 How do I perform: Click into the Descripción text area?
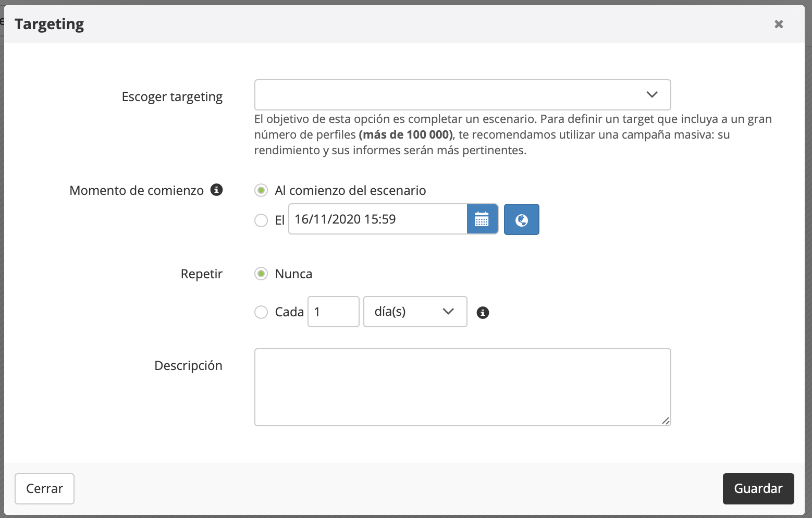[x=462, y=387]
